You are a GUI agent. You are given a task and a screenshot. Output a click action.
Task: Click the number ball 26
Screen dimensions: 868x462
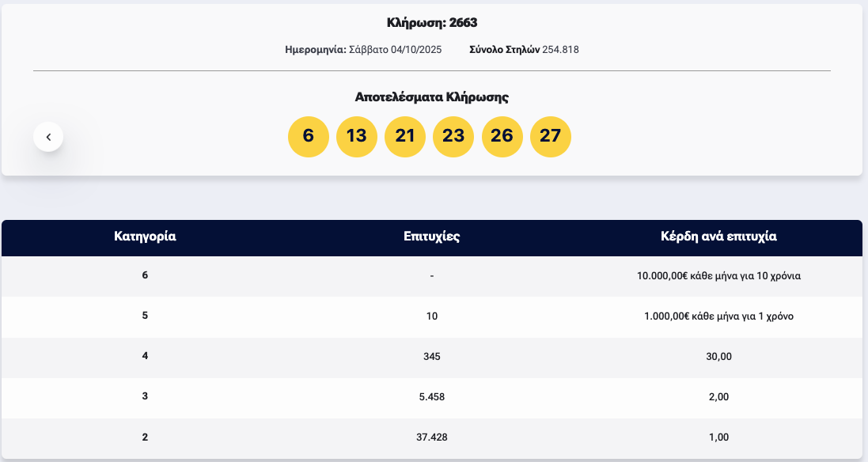(502, 136)
